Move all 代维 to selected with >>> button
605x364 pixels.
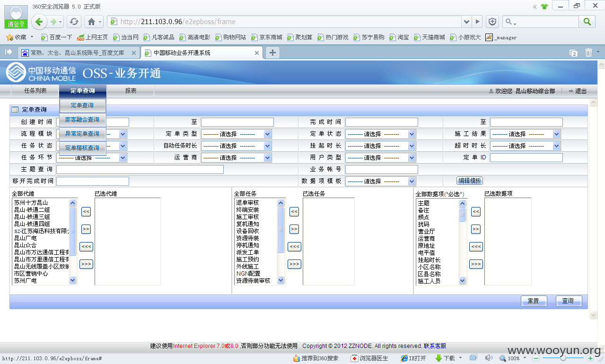click(x=86, y=264)
